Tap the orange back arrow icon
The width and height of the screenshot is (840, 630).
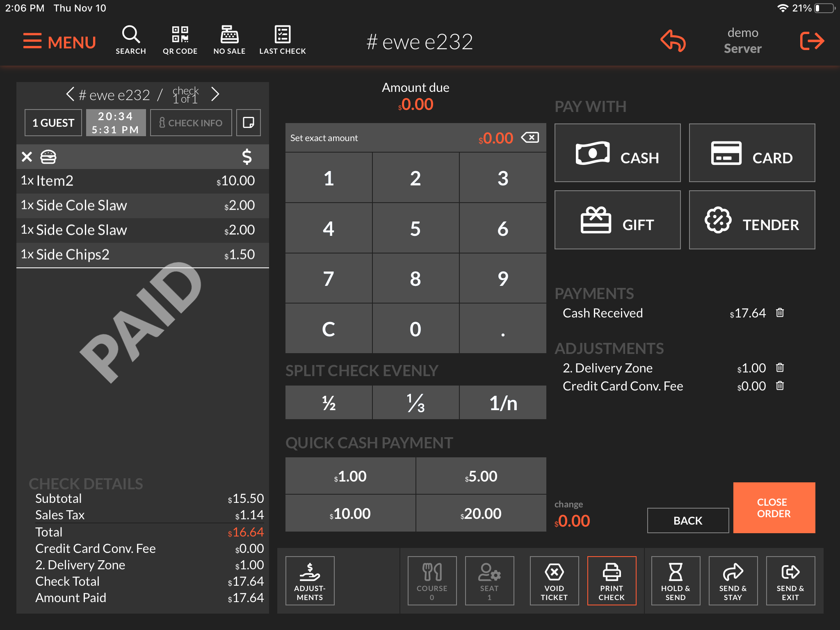(673, 41)
